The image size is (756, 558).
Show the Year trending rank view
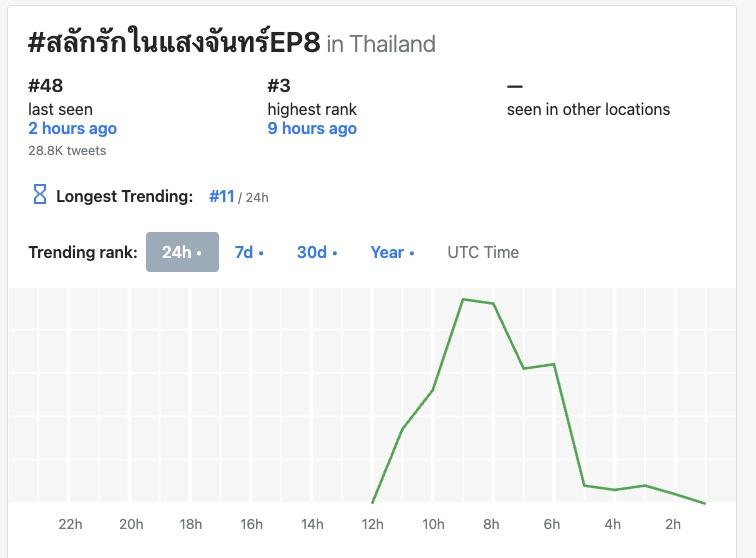(x=392, y=252)
